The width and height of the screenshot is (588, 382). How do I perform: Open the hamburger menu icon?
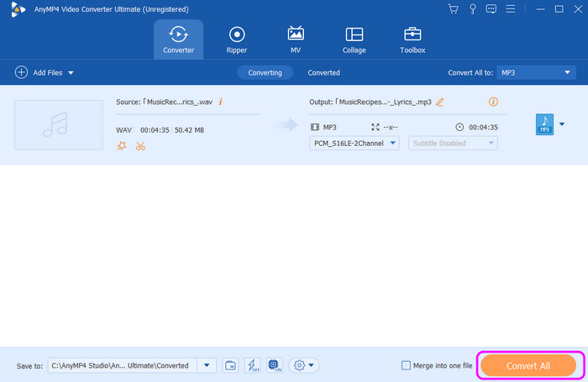click(x=511, y=9)
